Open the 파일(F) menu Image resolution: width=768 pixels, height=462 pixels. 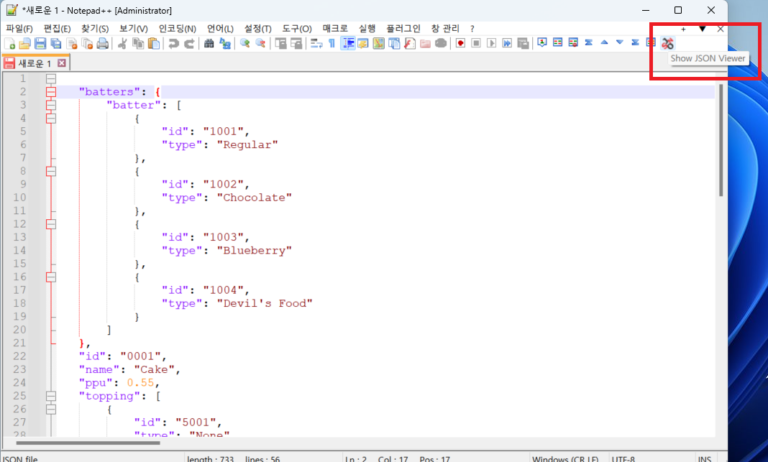tap(19, 29)
